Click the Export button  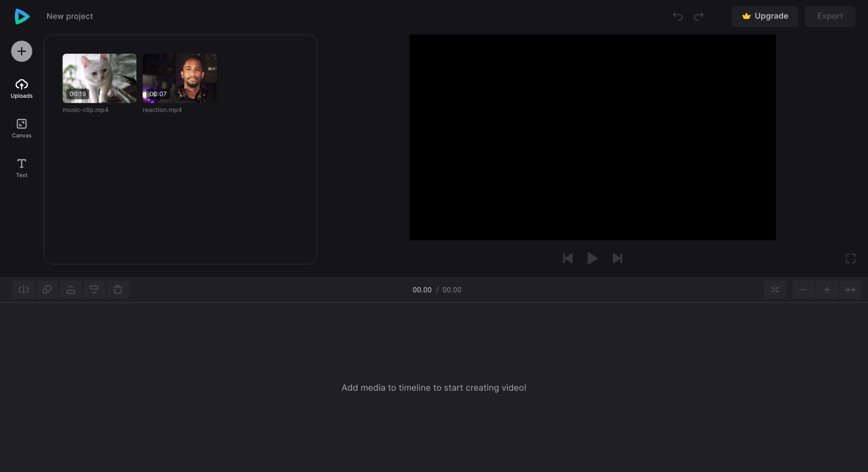pos(830,16)
